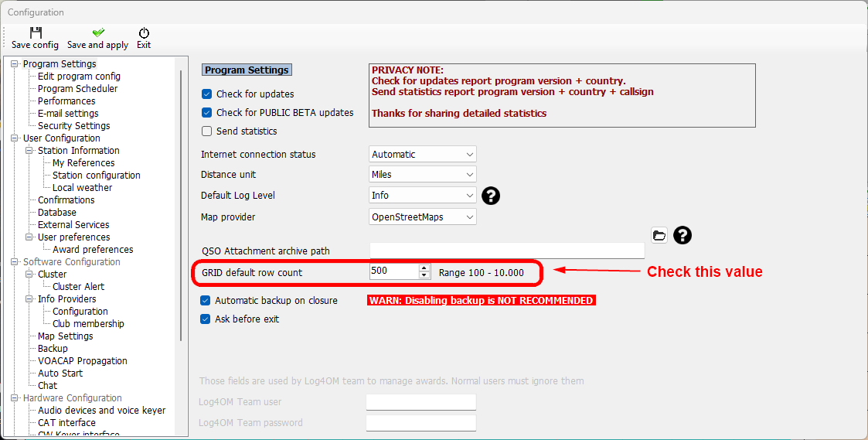Select Security Settings tree item
The width and height of the screenshot is (868, 440).
pyautogui.click(x=73, y=126)
